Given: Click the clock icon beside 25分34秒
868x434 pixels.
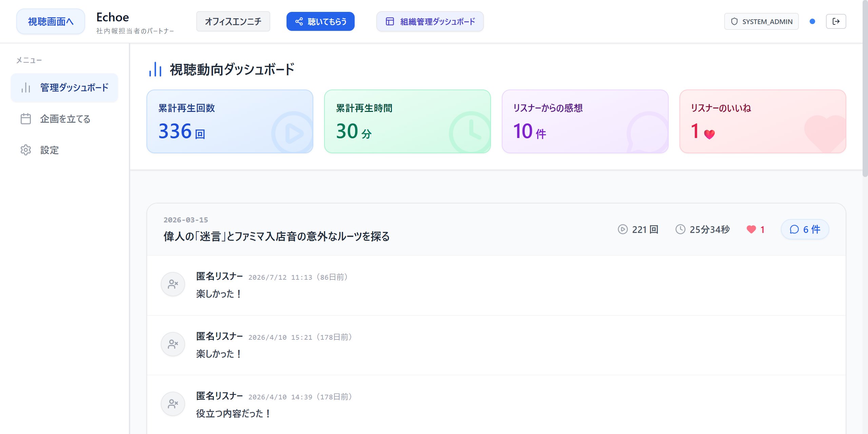Looking at the screenshot, I should point(680,229).
